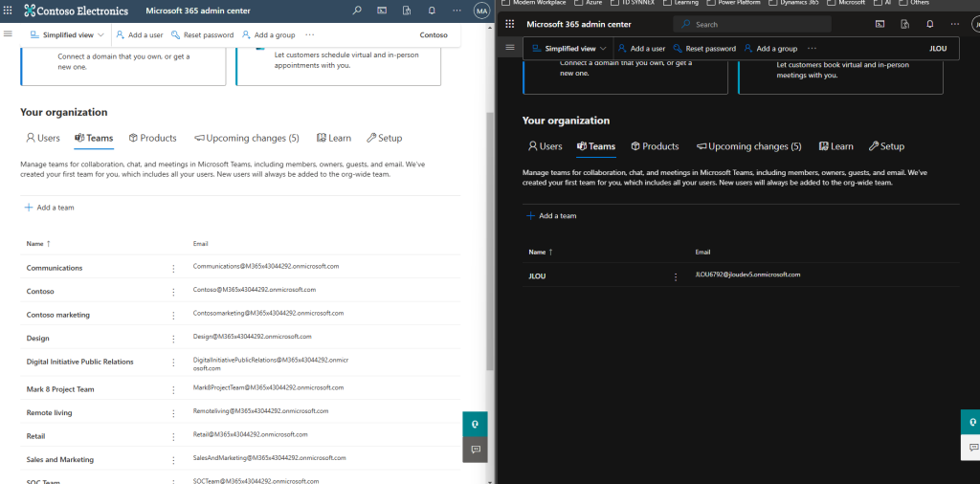Open the JLOU team row
Viewport: 980px width, 484px height.
(538, 276)
